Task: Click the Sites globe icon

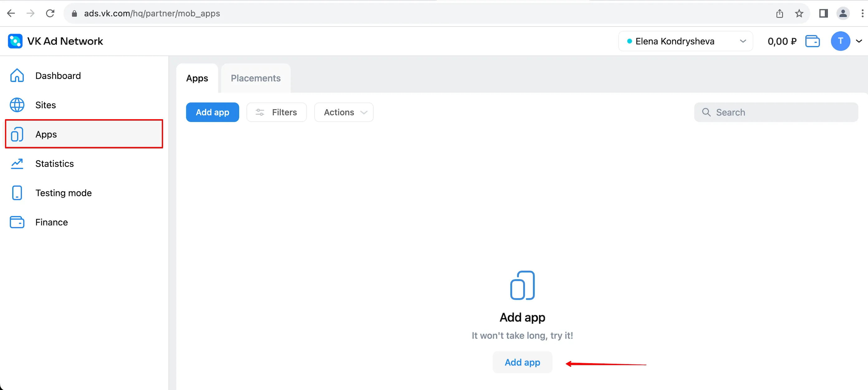Action: pyautogui.click(x=17, y=105)
